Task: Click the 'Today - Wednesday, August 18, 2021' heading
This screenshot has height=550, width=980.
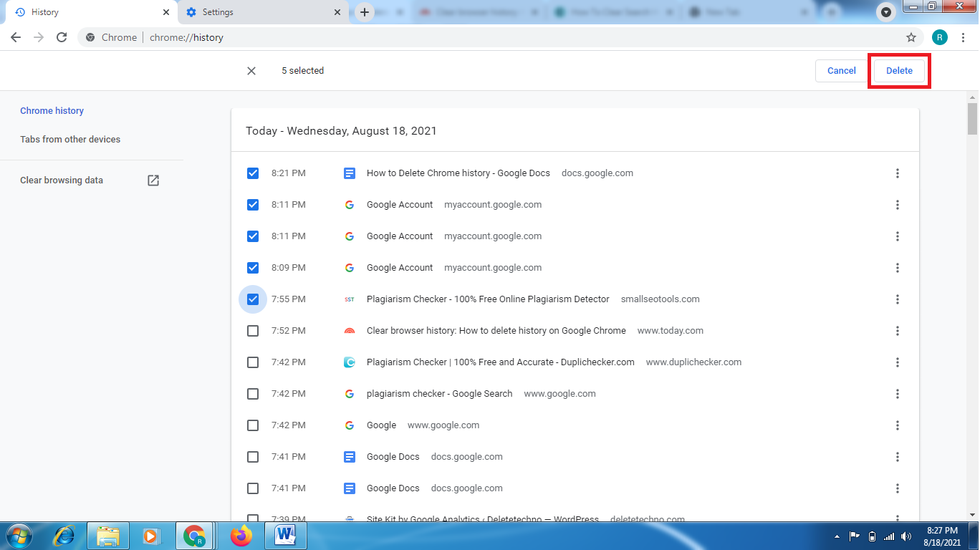Action: [x=341, y=131]
